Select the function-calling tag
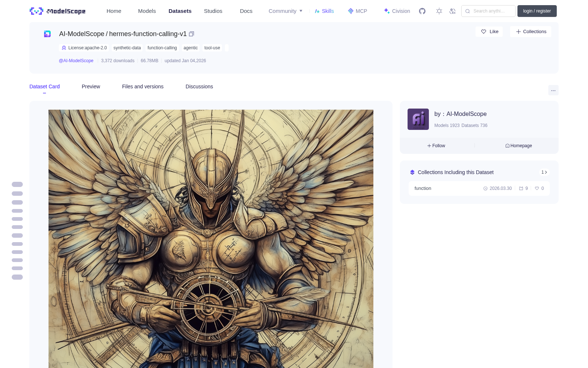Viewport: 588px width, 368px height. pos(162,48)
